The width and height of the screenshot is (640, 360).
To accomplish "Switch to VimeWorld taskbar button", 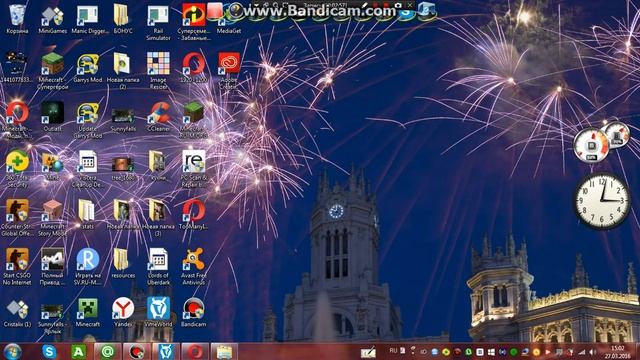I will [166, 351].
